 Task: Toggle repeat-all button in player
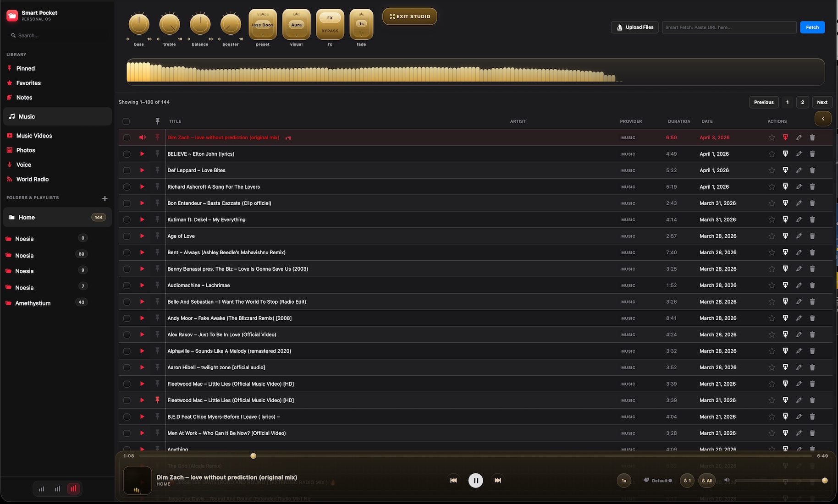tap(707, 481)
